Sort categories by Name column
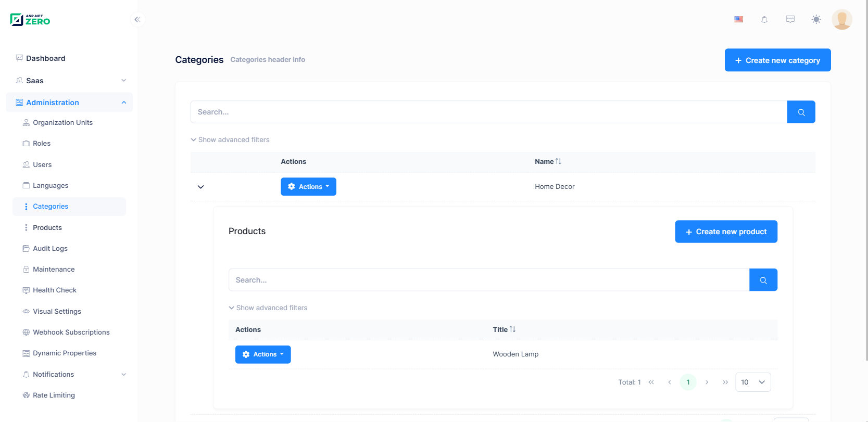This screenshot has width=868, height=422. [548, 162]
